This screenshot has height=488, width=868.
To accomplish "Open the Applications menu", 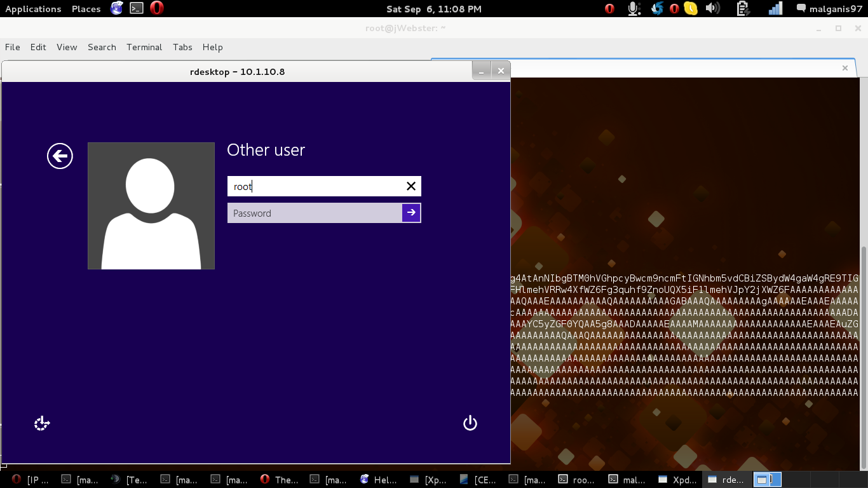I will tap(33, 9).
